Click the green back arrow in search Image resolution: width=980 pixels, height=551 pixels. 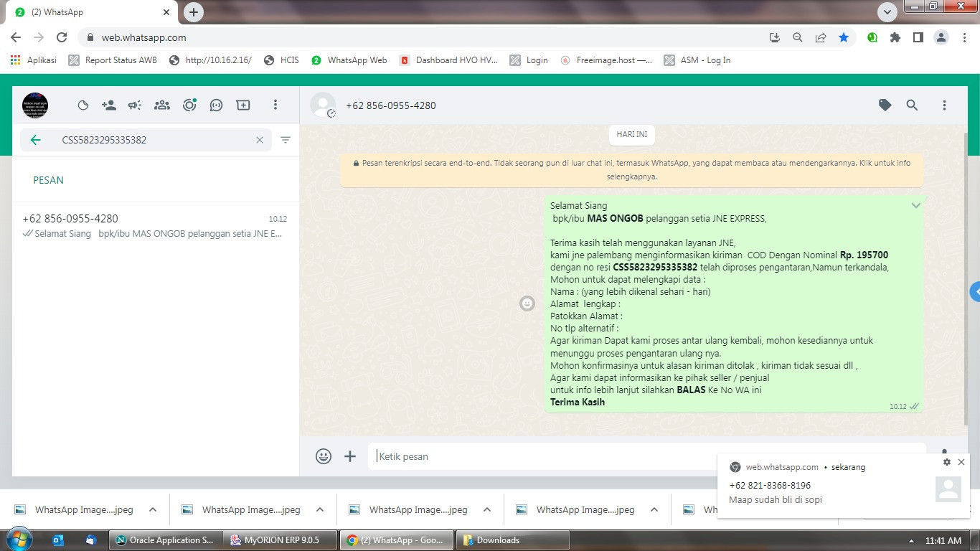(36, 140)
